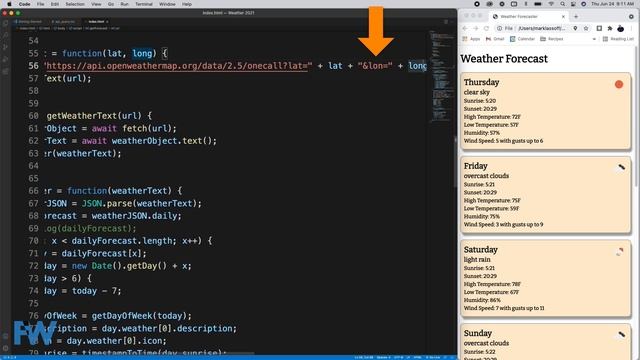This screenshot has height=360, width=640.
Task: Click the Wi-Fi icon in menu bar
Action: (551, 4)
